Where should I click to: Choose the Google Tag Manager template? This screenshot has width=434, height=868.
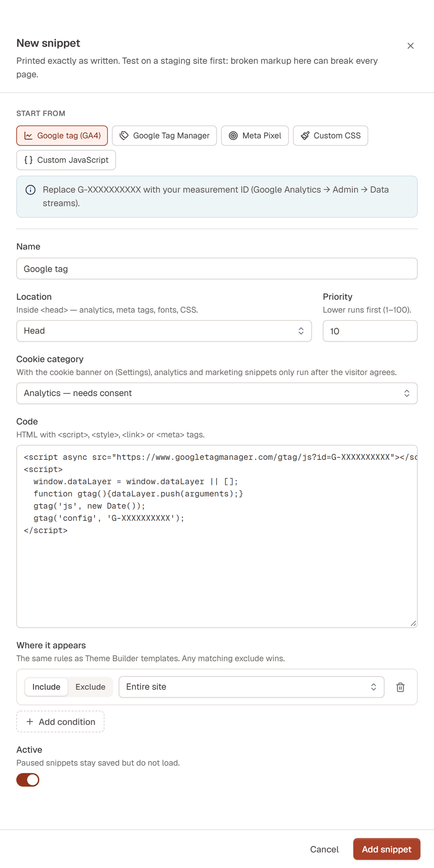point(164,136)
